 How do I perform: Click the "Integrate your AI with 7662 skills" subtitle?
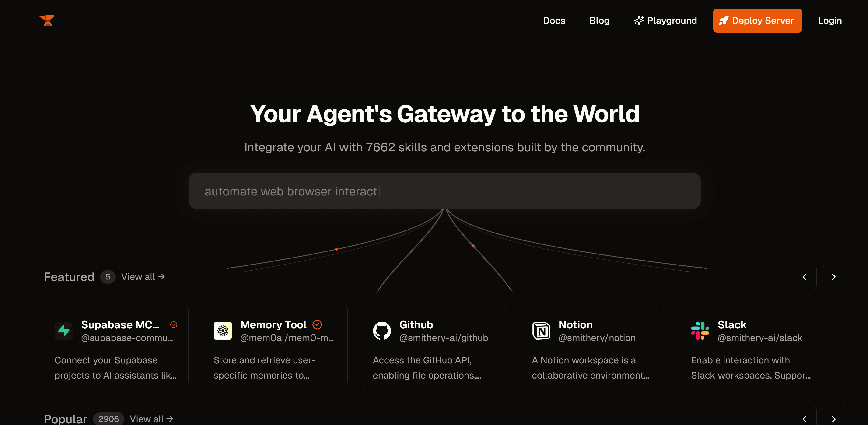pos(444,147)
